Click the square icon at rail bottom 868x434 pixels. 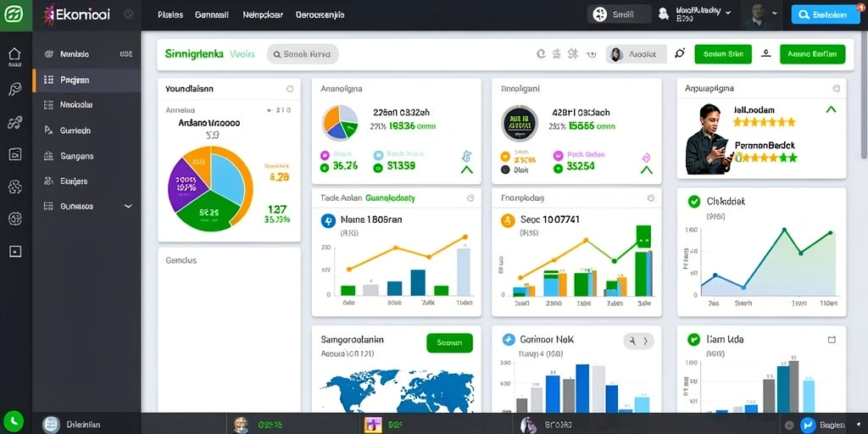click(x=15, y=251)
